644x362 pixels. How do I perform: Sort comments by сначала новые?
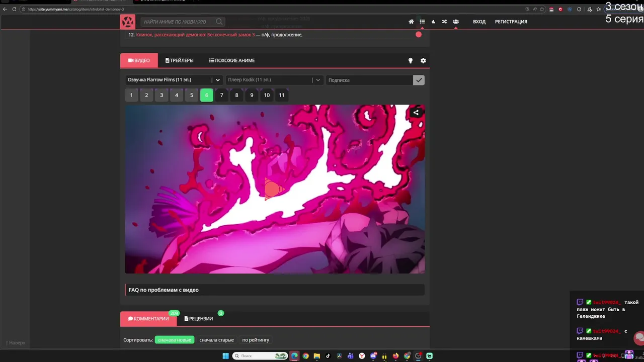tap(175, 340)
